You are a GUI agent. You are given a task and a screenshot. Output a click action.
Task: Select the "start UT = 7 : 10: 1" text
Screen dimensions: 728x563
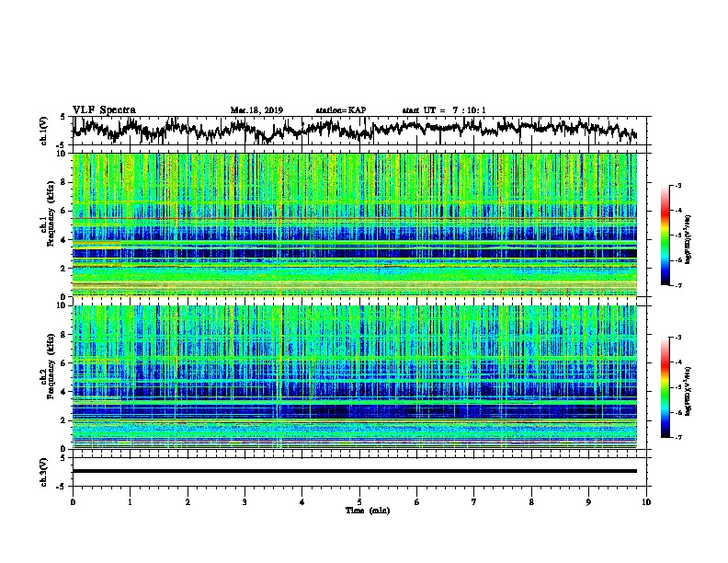tap(444, 110)
